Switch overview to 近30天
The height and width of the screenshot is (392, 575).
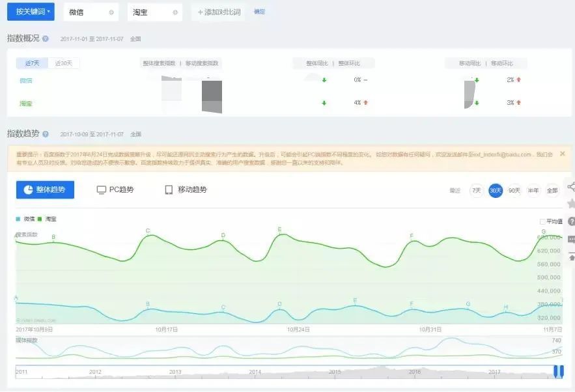(x=64, y=63)
